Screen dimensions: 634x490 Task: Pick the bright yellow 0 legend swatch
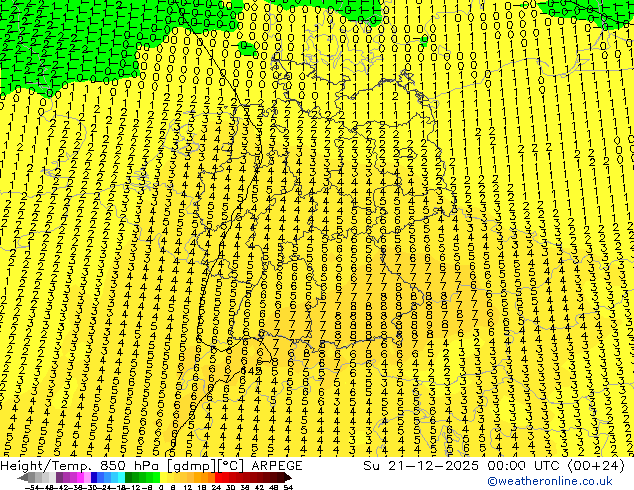point(163,477)
